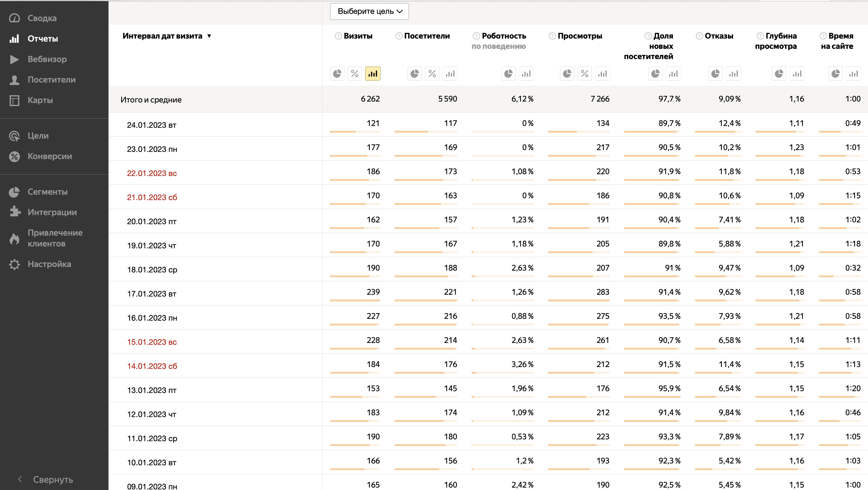Select pie chart view for Просмотры
The image size is (868, 490).
click(x=567, y=74)
